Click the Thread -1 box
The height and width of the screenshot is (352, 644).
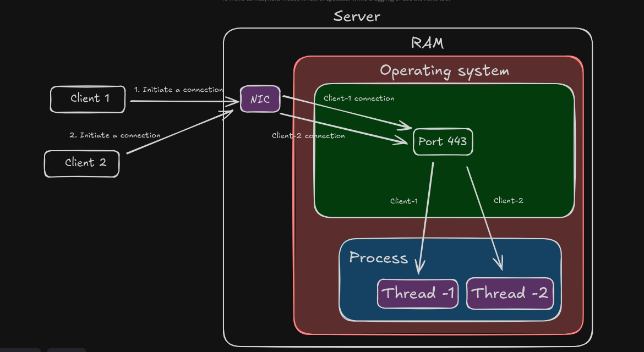coord(418,293)
